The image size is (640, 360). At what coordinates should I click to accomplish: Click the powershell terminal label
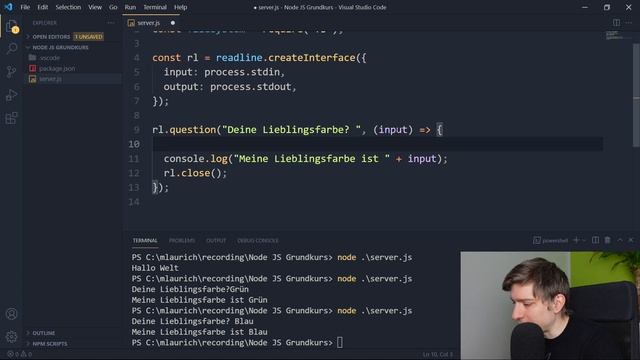pyautogui.click(x=551, y=240)
